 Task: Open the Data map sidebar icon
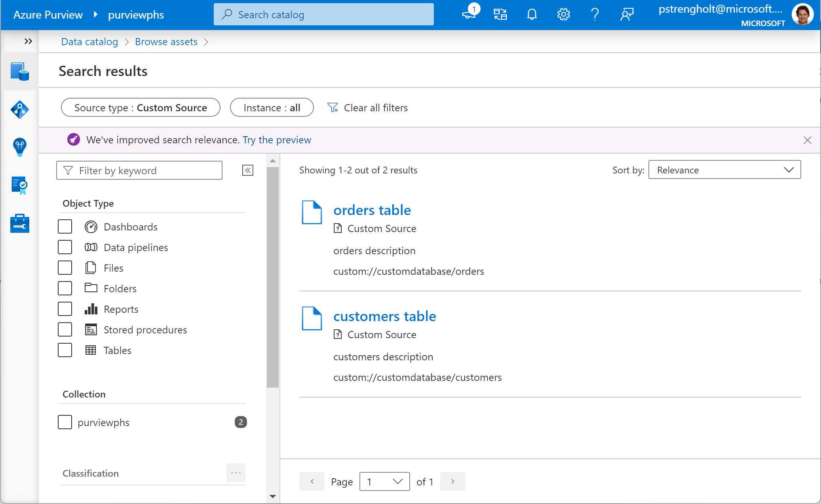point(19,110)
